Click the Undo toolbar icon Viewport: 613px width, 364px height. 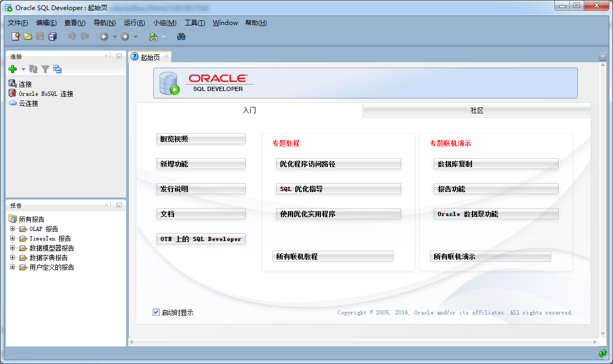[72, 36]
